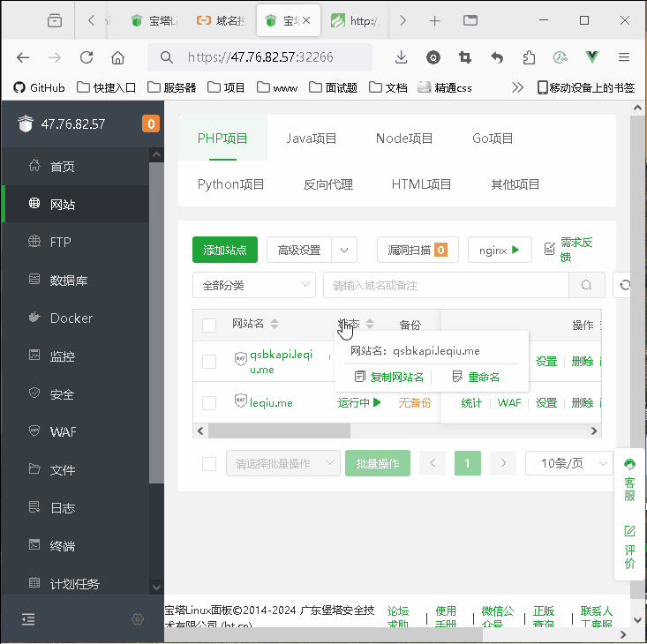Switch to the 其他项目 tab
Viewport: 647px width, 644px height.
[x=515, y=184]
